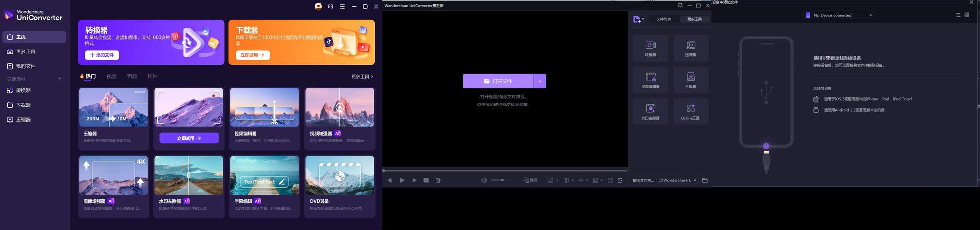This screenshot has width=980, height=230.
Task: Click the player seek progress bar
Action: 505,171
